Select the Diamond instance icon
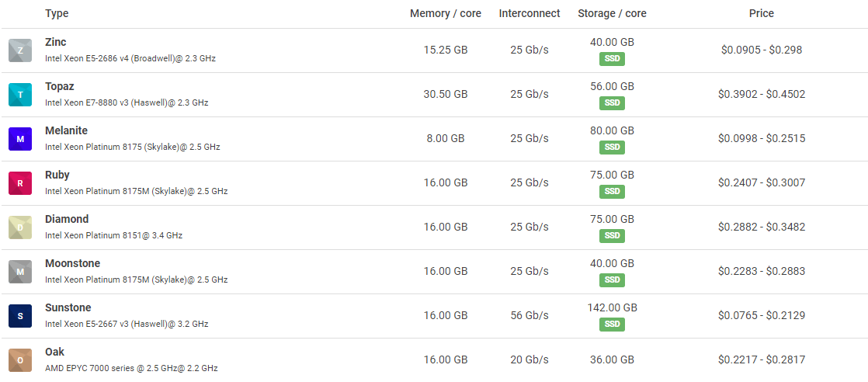This screenshot has width=868, height=382. (x=20, y=227)
